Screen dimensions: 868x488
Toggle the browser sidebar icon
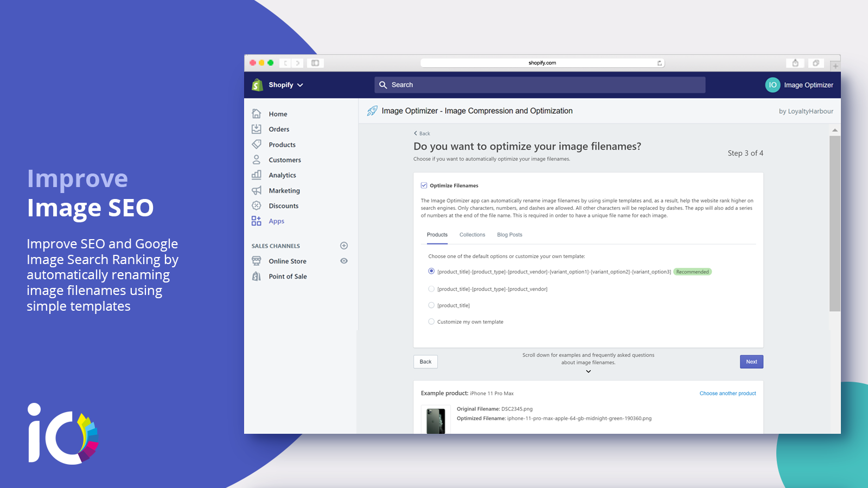click(315, 63)
